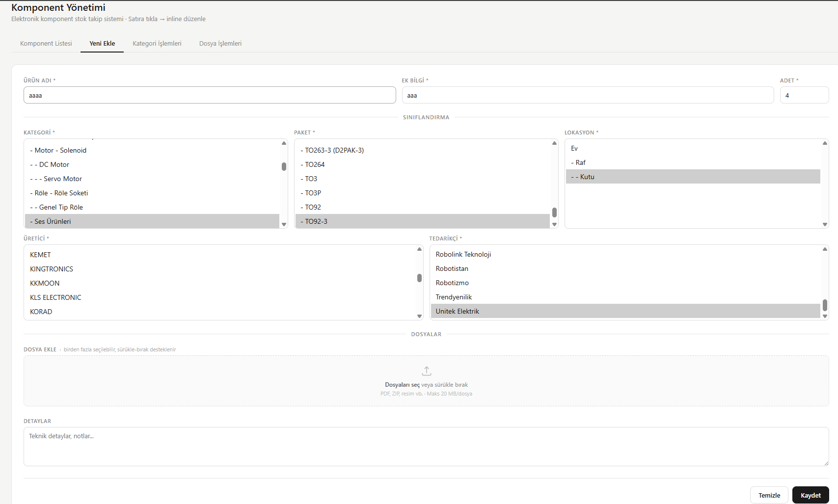838x504 pixels.
Task: Click the Adet quantity field
Action: point(804,95)
